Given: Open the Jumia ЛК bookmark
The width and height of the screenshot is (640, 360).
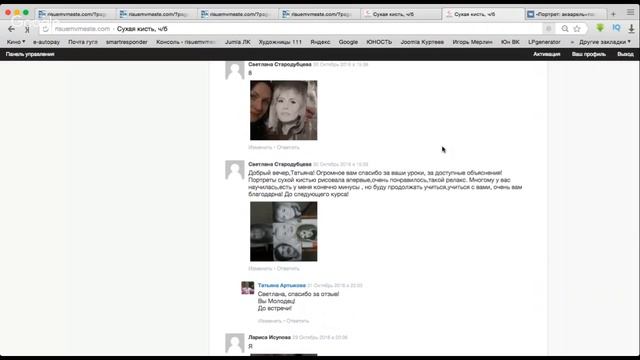Looking at the screenshot, I should (x=238, y=42).
